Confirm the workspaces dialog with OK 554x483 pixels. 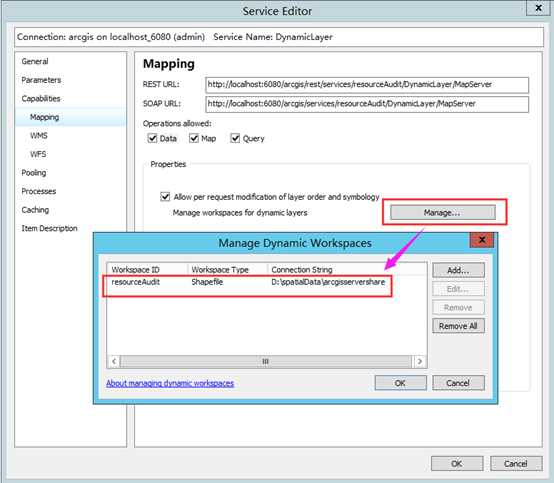coord(400,383)
